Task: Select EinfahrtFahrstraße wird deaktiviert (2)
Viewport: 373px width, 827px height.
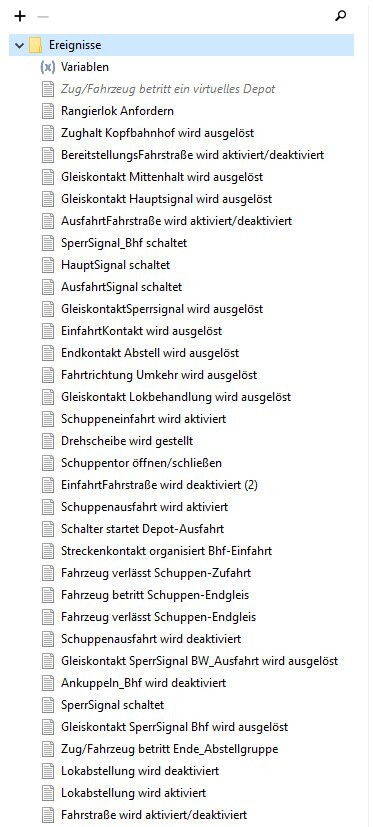Action: [x=159, y=485]
